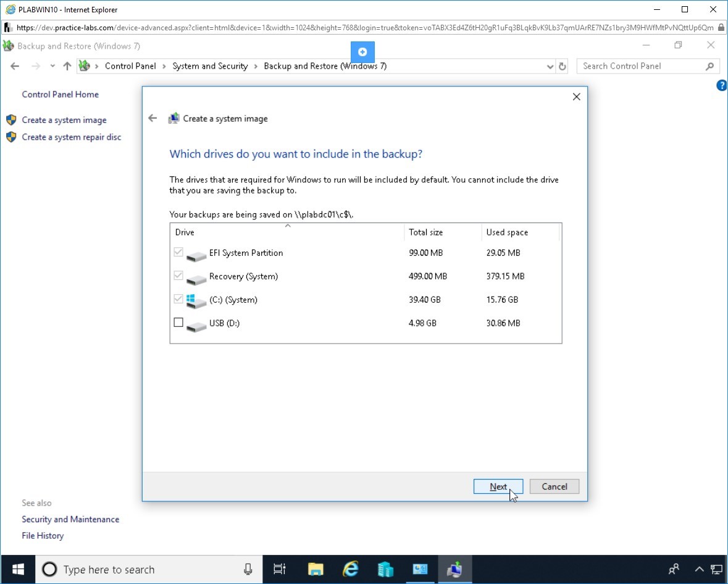Viewport: 728px width, 584px height.
Task: Click the security lock icon in address bar
Action: pos(721,28)
